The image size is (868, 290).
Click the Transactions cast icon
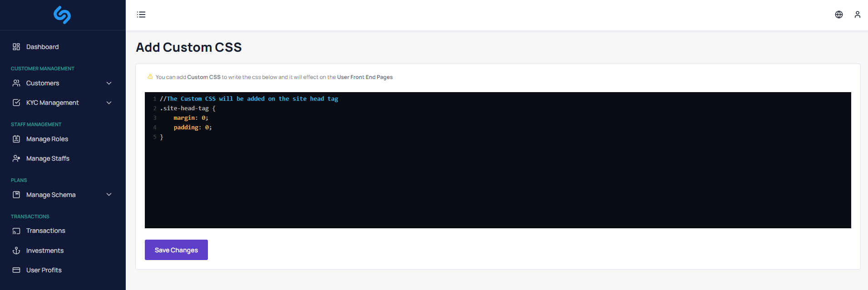[16, 231]
